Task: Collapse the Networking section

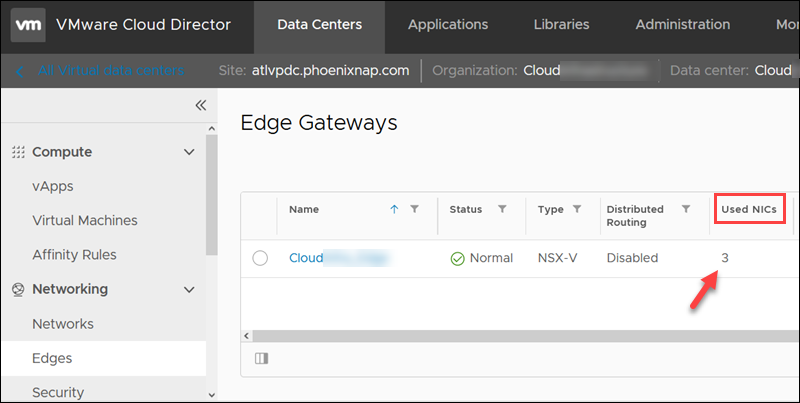Action: click(189, 290)
